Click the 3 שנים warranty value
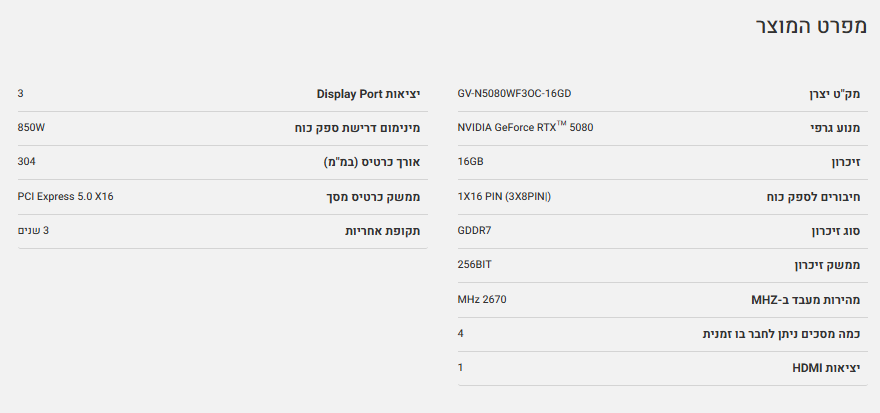Image resolution: width=880 pixels, height=413 pixels. 33,230
